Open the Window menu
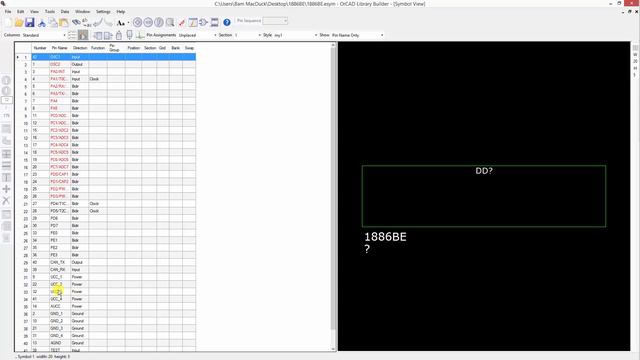Screen dimensions: 640x360 [82, 11]
